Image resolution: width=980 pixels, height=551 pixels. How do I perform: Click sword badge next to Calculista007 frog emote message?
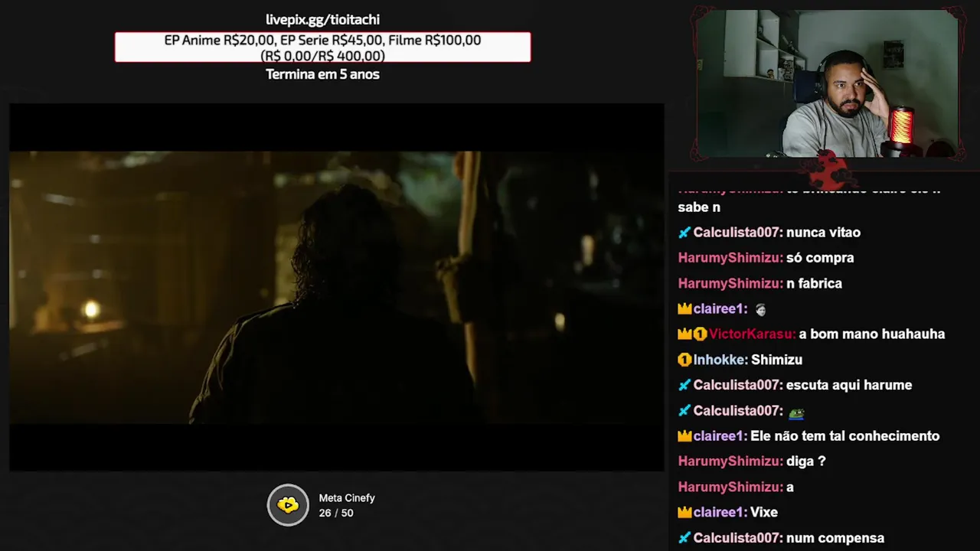(x=684, y=411)
